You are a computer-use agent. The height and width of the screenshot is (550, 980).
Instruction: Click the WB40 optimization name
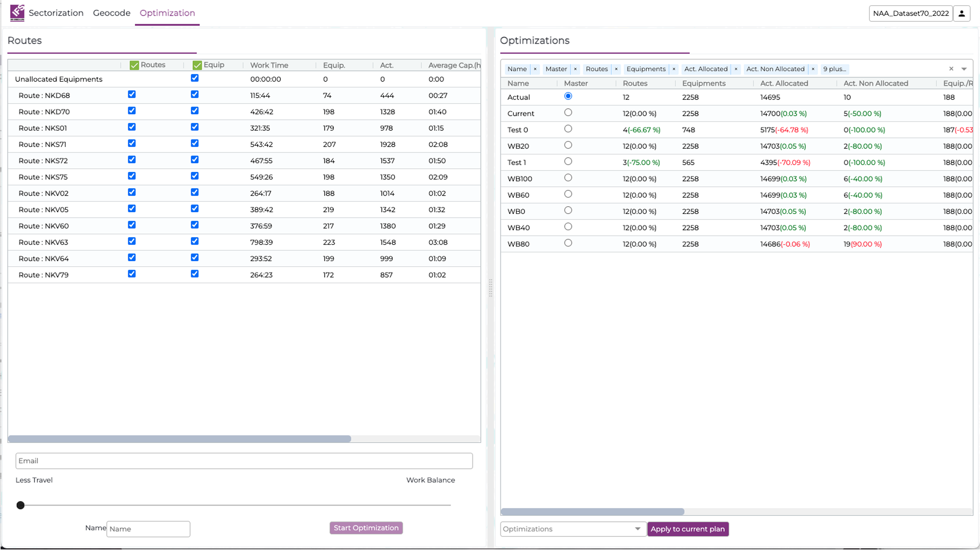pyautogui.click(x=518, y=228)
